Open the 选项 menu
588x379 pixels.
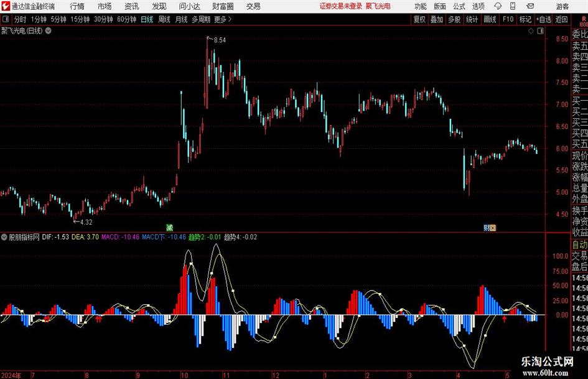pyautogui.click(x=478, y=6)
